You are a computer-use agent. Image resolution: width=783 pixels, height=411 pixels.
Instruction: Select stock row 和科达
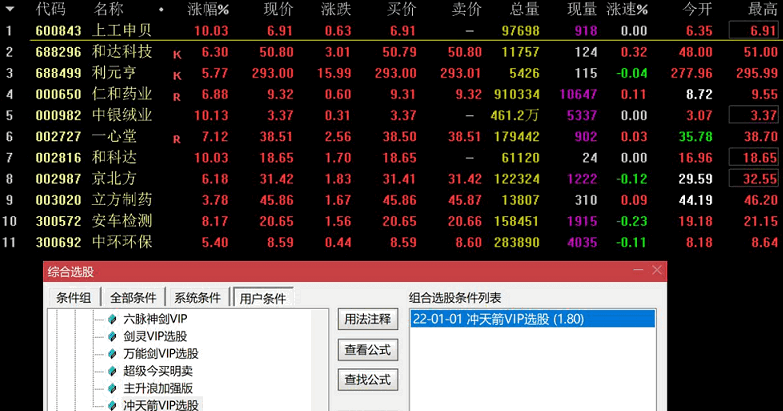392,158
